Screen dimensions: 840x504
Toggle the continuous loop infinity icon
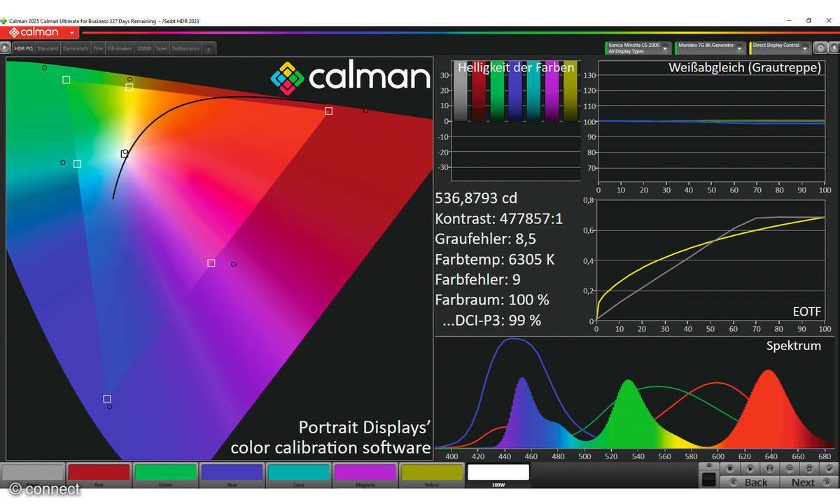(x=790, y=468)
